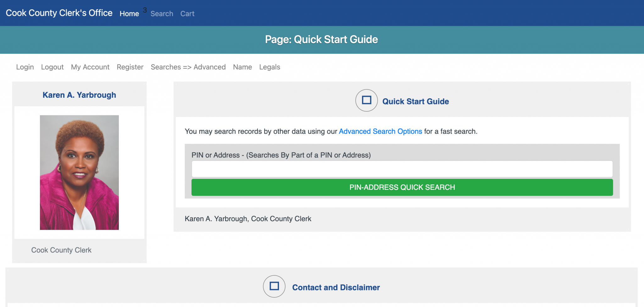This screenshot has width=644, height=307.
Task: Open Searches => Advanced
Action: click(188, 67)
